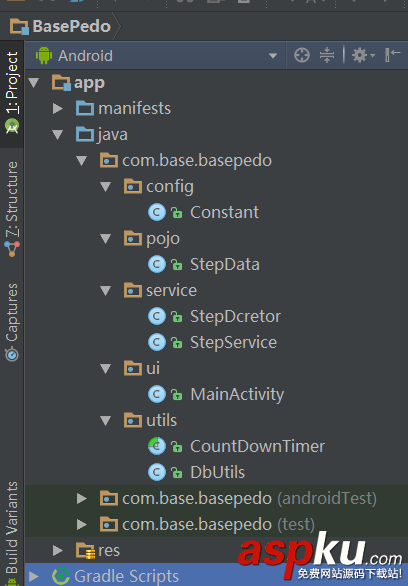
Task: Click the StepData class icon
Action: click(x=157, y=264)
